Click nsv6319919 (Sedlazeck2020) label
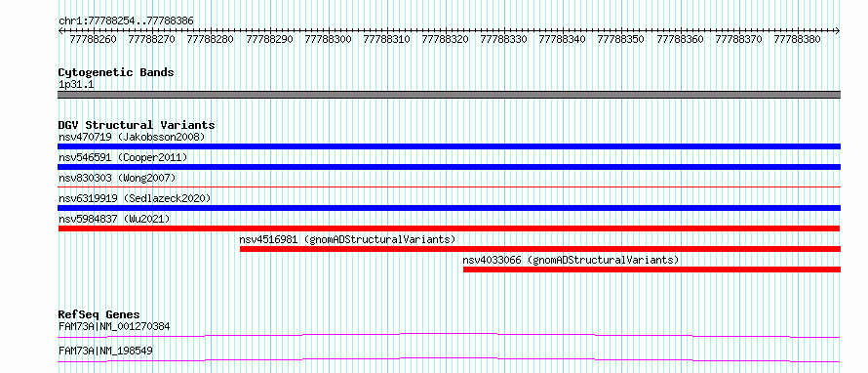 point(135,198)
